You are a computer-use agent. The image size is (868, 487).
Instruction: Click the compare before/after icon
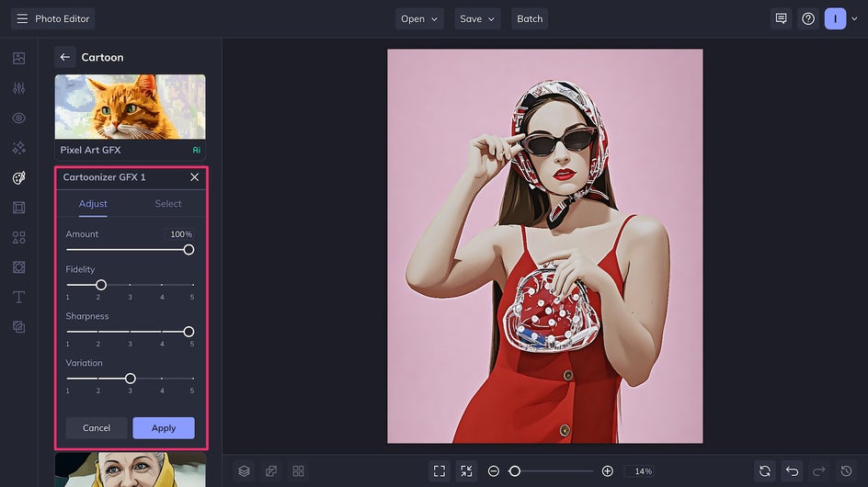pyautogui.click(x=271, y=471)
